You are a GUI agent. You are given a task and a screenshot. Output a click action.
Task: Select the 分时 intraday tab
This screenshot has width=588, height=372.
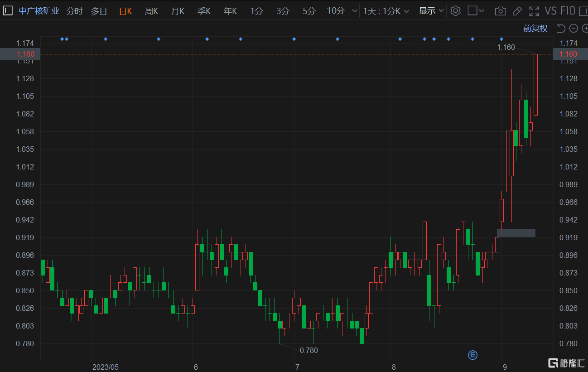click(74, 11)
